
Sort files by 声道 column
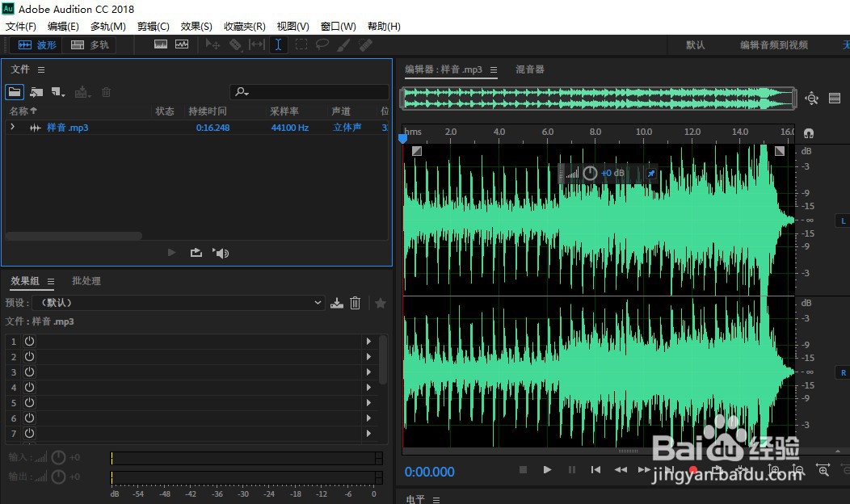pyautogui.click(x=341, y=111)
